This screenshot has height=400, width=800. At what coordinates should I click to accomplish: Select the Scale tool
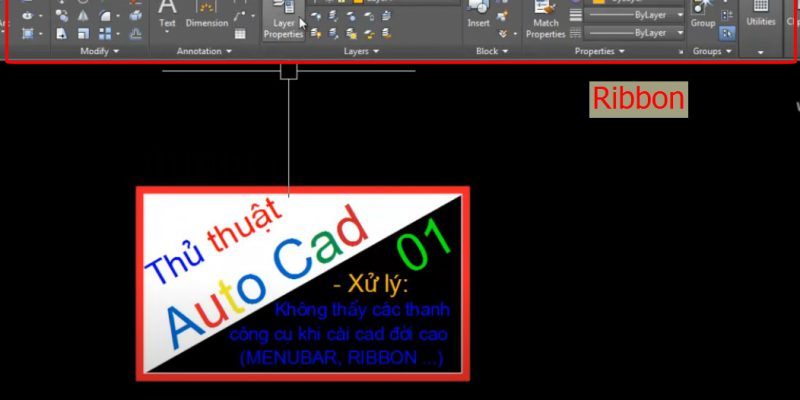[x=83, y=34]
